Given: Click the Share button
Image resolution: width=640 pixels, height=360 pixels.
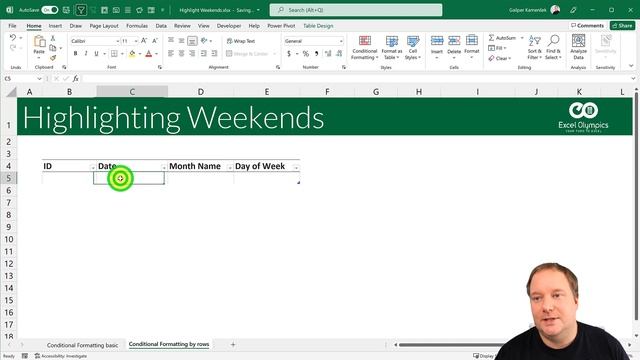Looking at the screenshot, I should tap(622, 25).
